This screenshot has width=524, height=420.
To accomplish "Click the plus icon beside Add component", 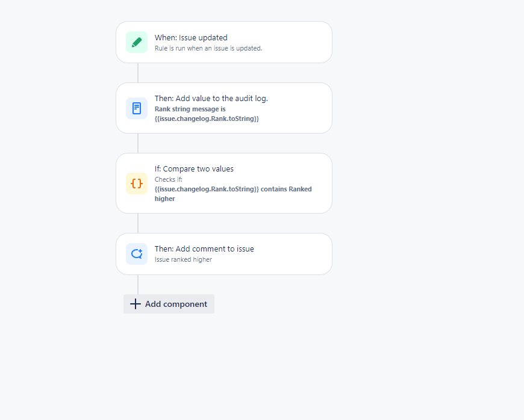I will [x=136, y=304].
